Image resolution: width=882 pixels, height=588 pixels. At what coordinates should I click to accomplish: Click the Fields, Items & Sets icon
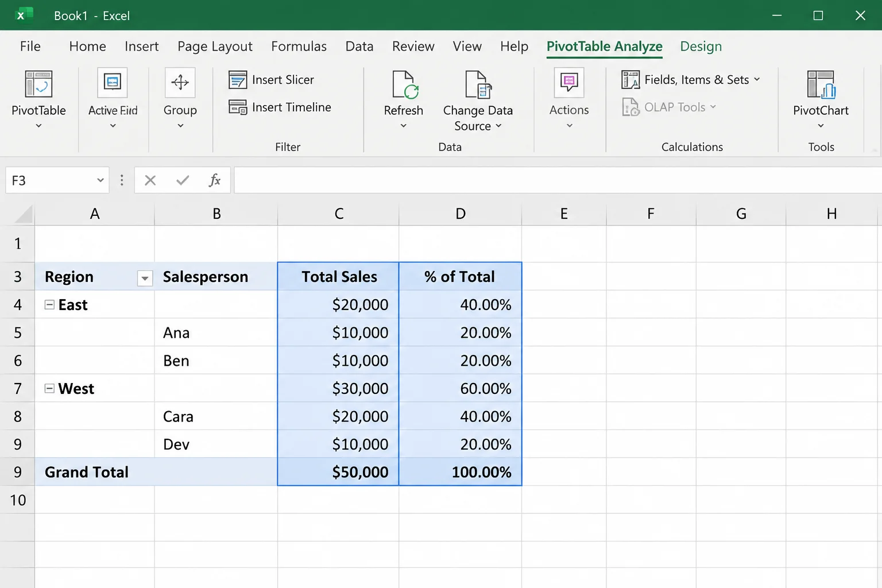[630, 80]
